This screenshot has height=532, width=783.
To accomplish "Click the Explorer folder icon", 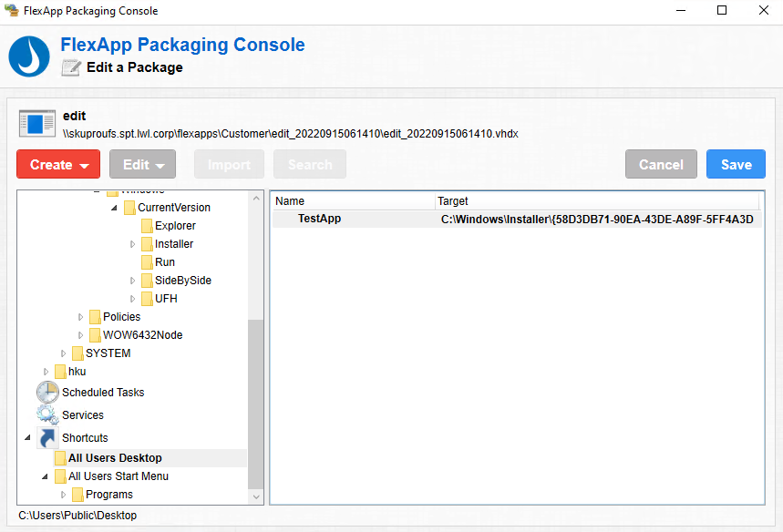I will pos(147,226).
